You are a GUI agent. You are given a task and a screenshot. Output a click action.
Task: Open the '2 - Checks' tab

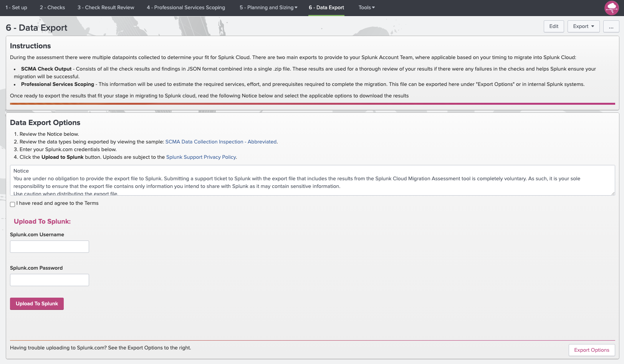tap(52, 7)
